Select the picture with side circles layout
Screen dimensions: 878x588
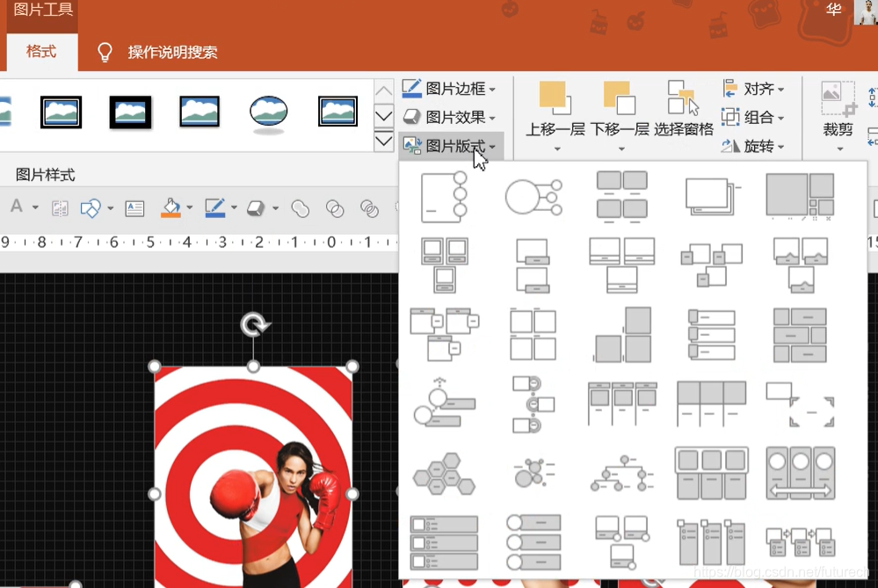[x=444, y=197]
